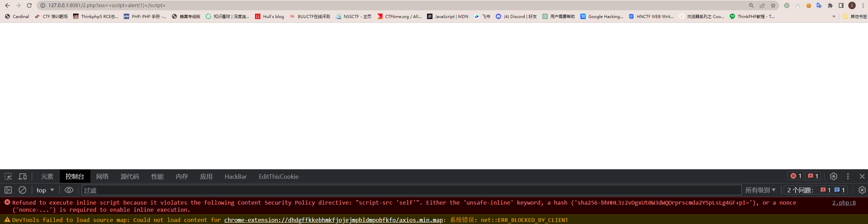Open the 2.php:8 source link
This screenshot has width=868, height=224.
[844, 203]
